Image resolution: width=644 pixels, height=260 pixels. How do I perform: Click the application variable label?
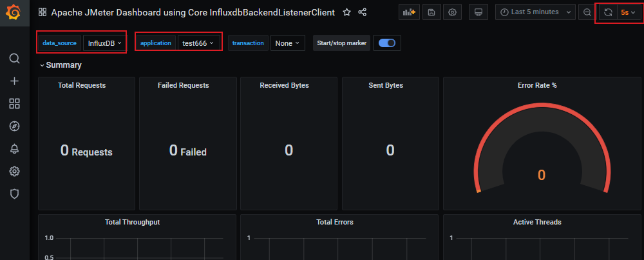pos(156,43)
